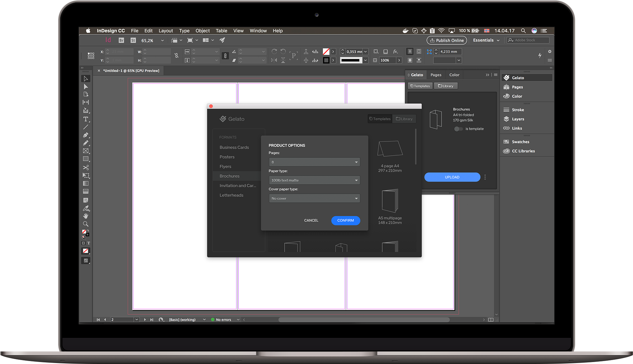Activate the Hand tool
This screenshot has width=633, height=364.
point(86,216)
